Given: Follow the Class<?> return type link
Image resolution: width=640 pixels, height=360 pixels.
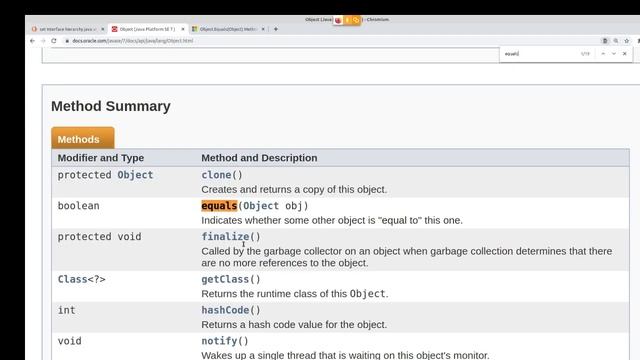Looking at the screenshot, I should (x=72, y=279).
